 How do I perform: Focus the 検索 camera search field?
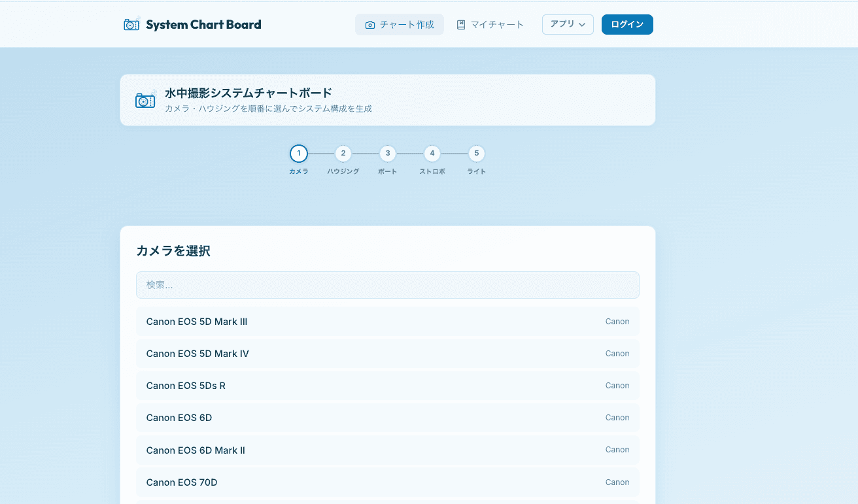[x=388, y=285]
